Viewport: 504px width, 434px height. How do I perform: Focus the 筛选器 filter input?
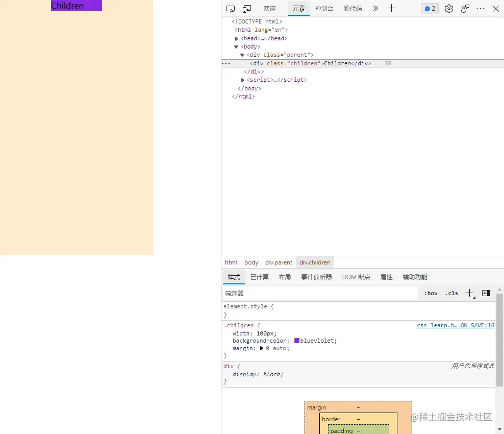tap(320, 294)
